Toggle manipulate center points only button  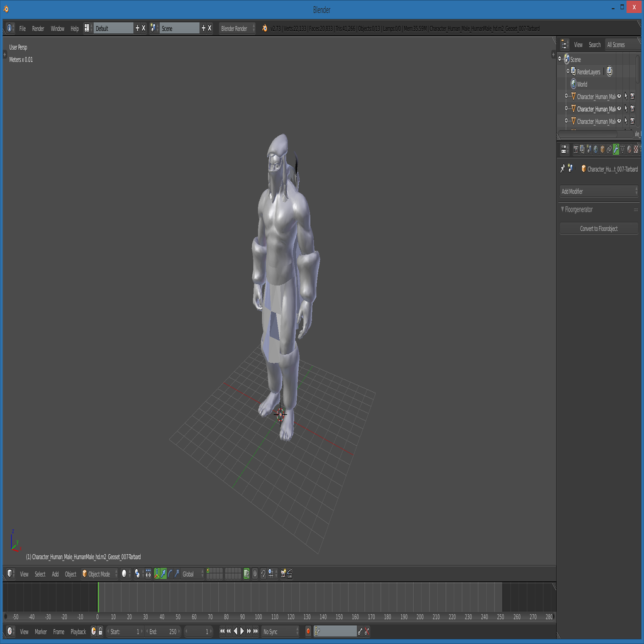point(148,574)
